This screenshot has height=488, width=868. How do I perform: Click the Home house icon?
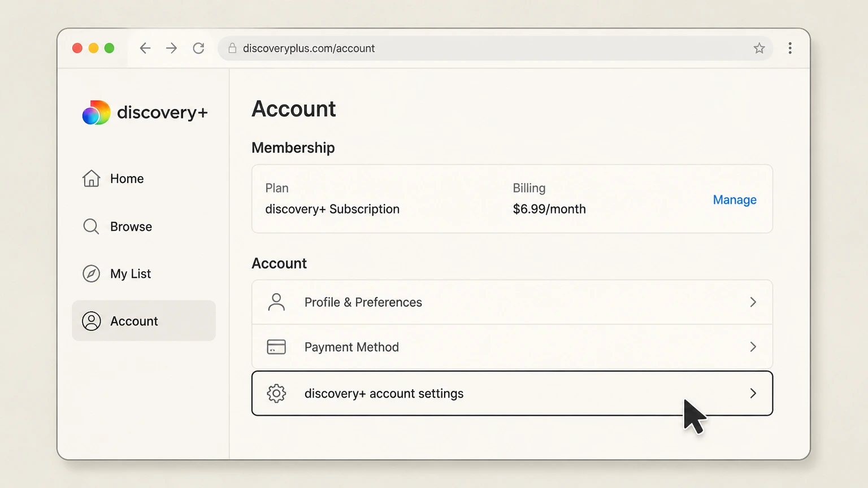(91, 178)
